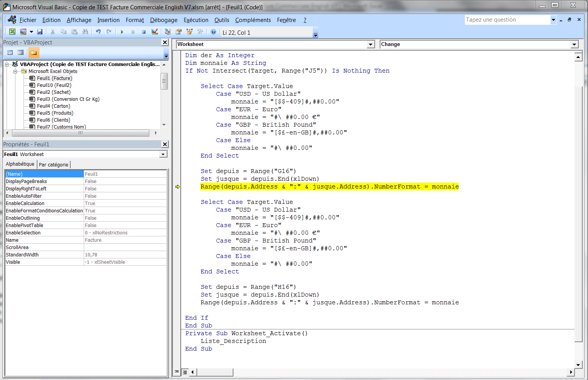The height and width of the screenshot is (380, 588).
Task: Run the macro with the green play icon
Action: [x=122, y=32]
